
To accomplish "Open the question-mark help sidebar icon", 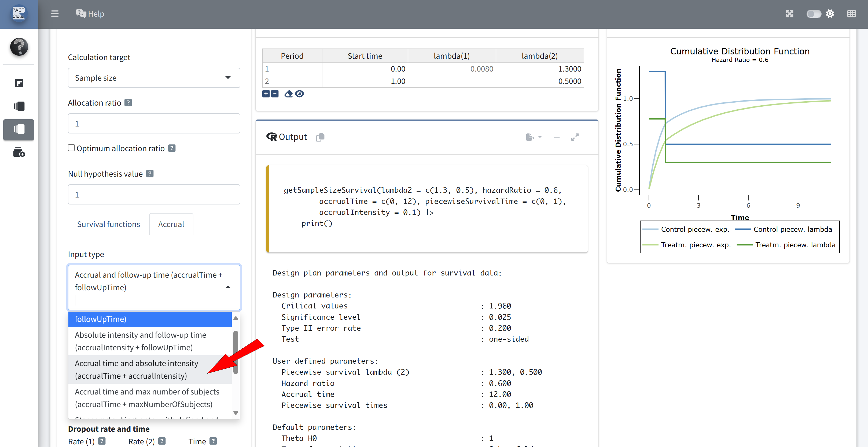I will [19, 47].
